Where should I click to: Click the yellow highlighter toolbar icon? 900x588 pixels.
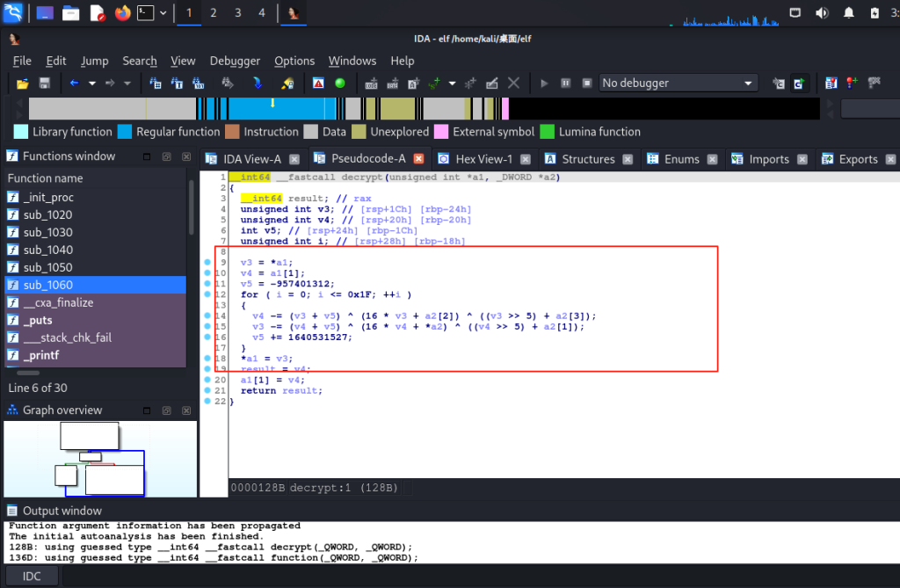click(x=287, y=83)
